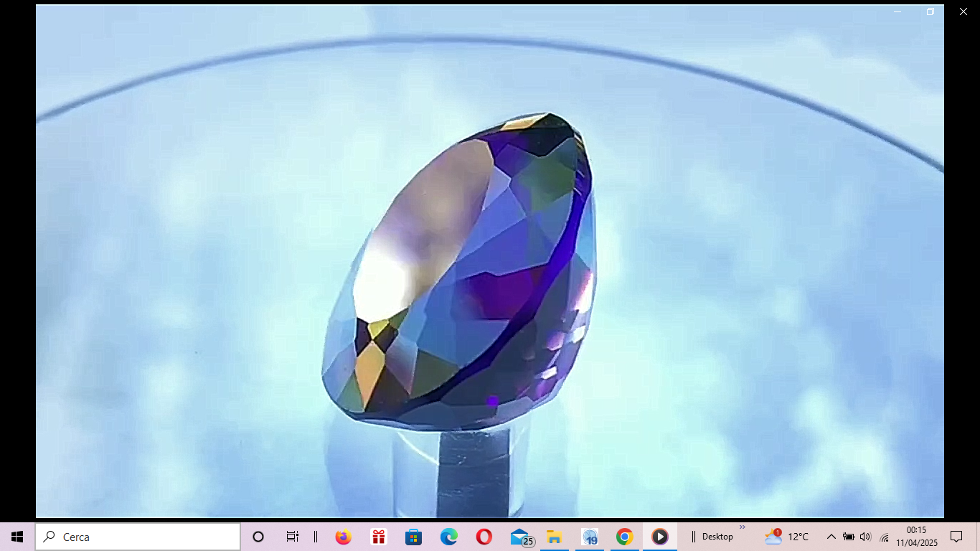The height and width of the screenshot is (551, 980).
Task: Expand the Desktop toolbar chevron
Action: (743, 527)
